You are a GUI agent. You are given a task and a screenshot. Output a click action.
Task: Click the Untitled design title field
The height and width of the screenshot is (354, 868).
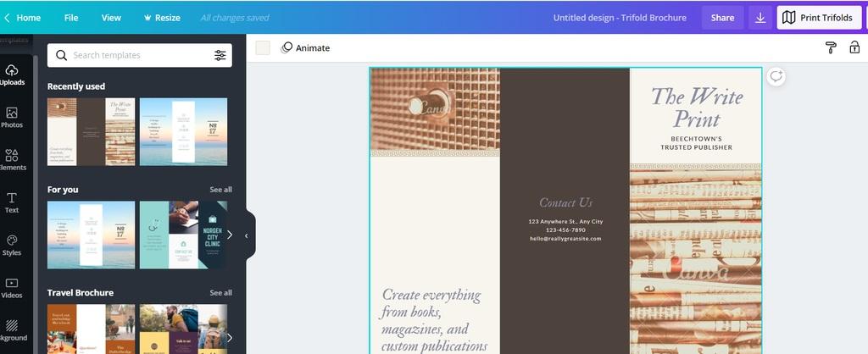[620, 18]
